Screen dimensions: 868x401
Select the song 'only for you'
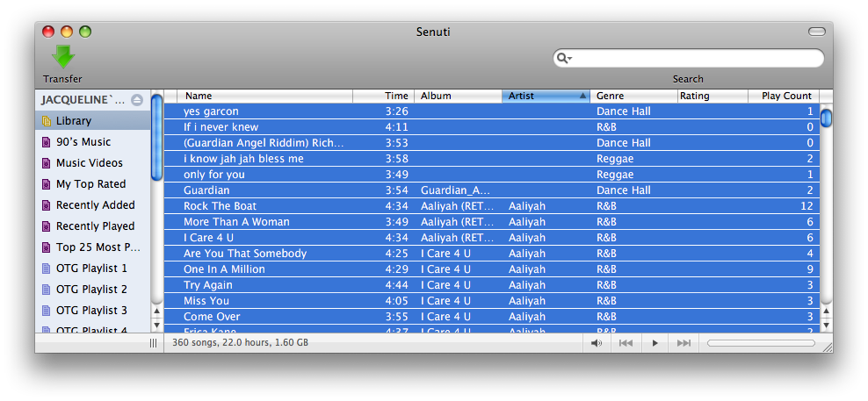492,175
